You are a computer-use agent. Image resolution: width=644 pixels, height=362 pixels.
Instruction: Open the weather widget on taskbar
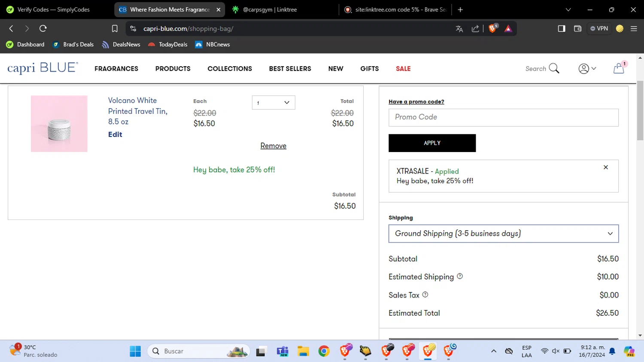coord(33,351)
